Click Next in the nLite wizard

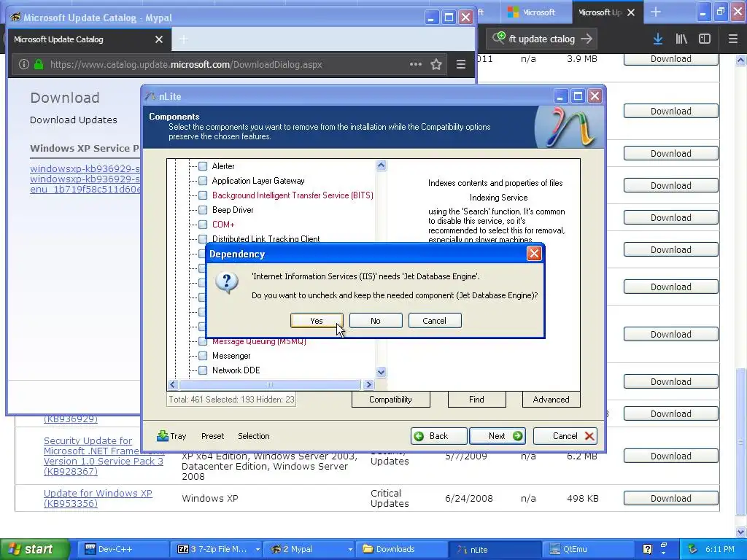[x=498, y=436]
